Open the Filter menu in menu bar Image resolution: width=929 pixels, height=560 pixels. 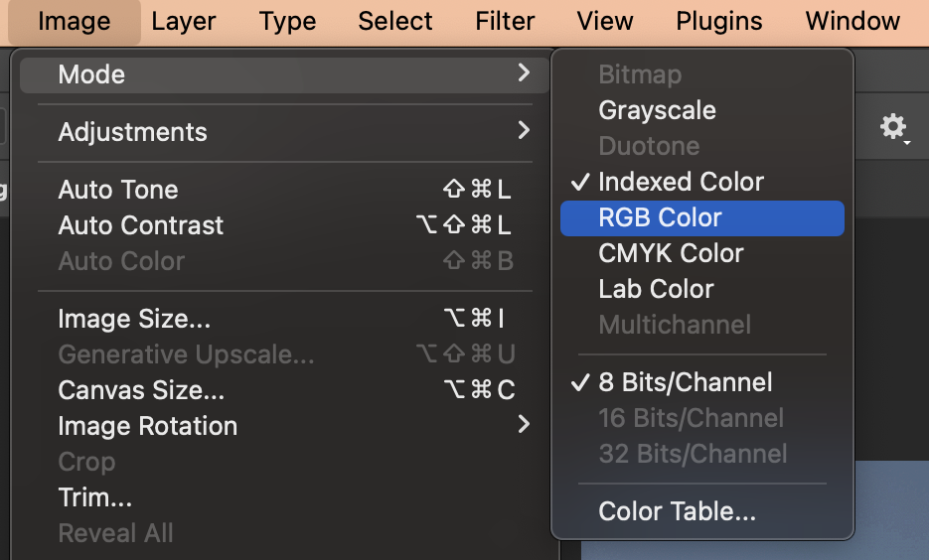point(505,21)
